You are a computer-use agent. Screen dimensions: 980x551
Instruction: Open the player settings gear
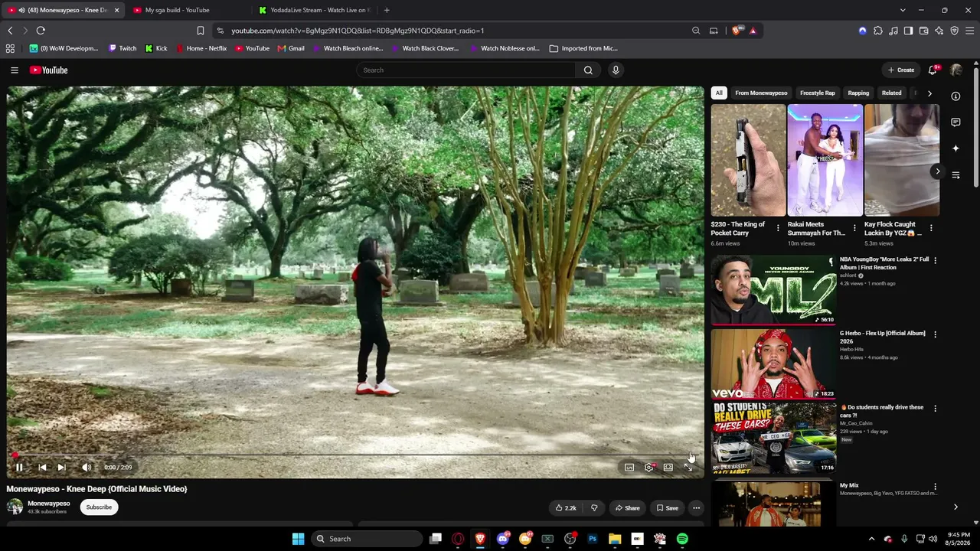click(648, 467)
